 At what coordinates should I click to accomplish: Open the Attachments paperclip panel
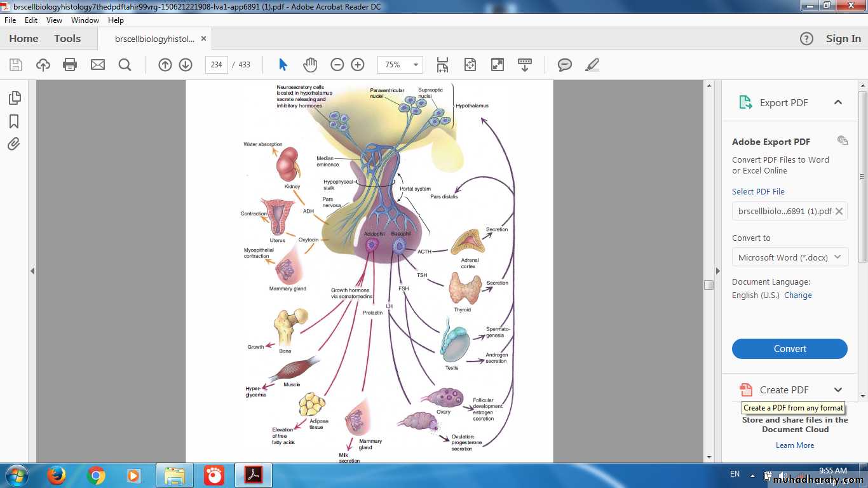[14, 144]
